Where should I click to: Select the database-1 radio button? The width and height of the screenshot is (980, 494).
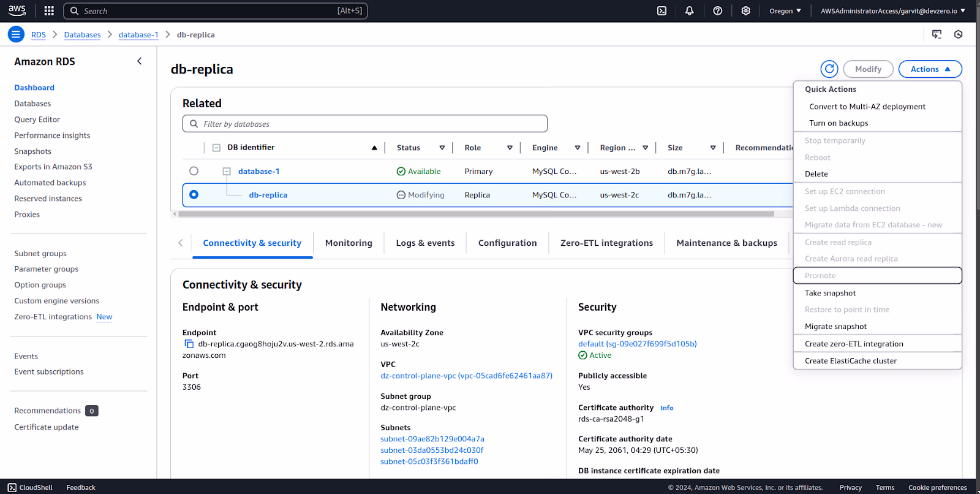[x=194, y=171]
